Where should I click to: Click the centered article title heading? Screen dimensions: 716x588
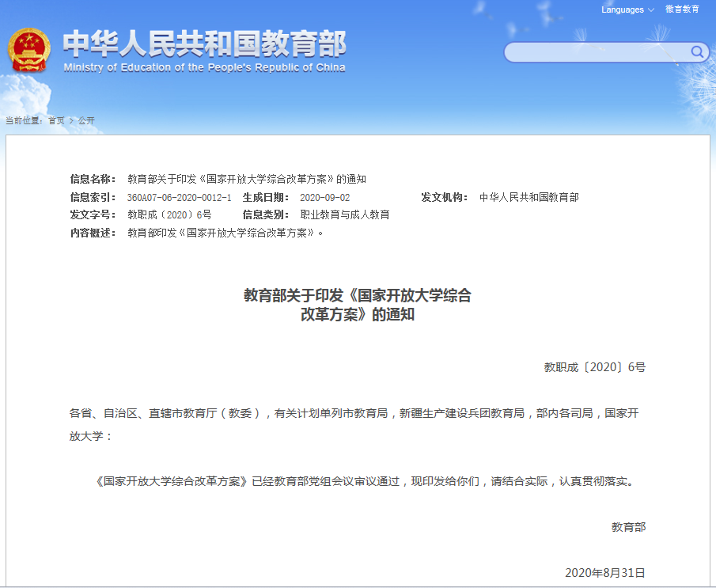point(358,305)
